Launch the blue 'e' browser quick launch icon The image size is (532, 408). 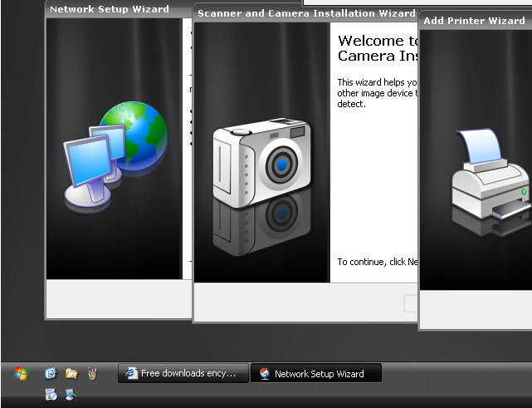51,373
